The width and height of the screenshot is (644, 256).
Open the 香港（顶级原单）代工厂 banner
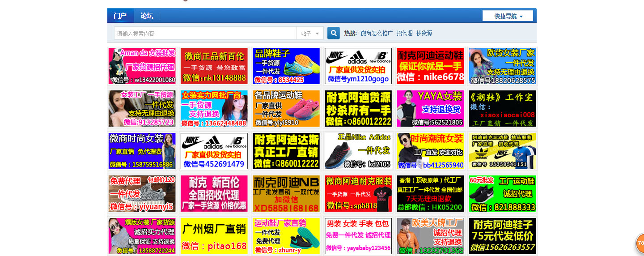(430, 194)
